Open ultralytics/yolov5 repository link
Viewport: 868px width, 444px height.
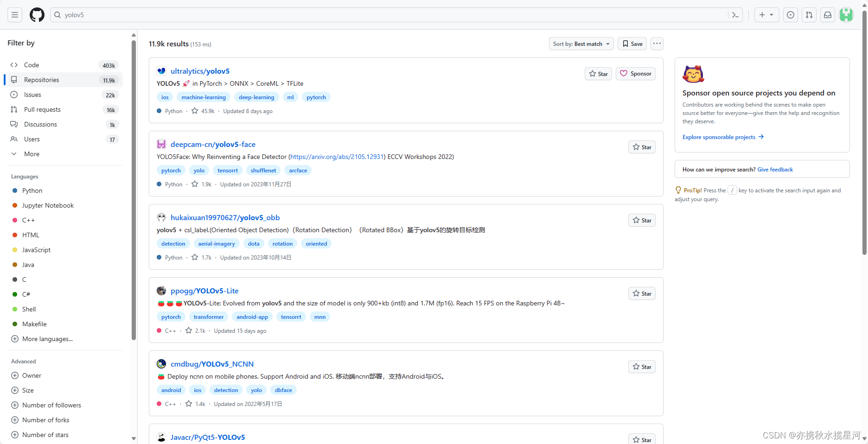coord(200,71)
